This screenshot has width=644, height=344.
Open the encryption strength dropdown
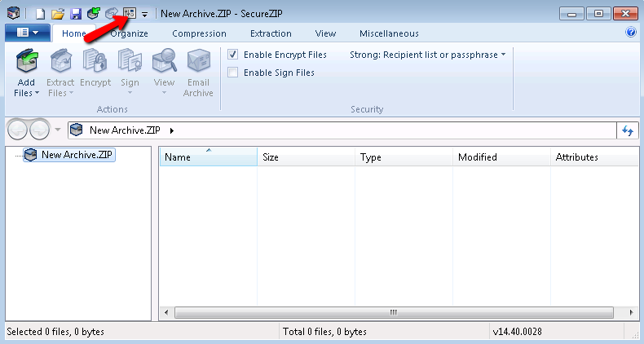coord(427,55)
